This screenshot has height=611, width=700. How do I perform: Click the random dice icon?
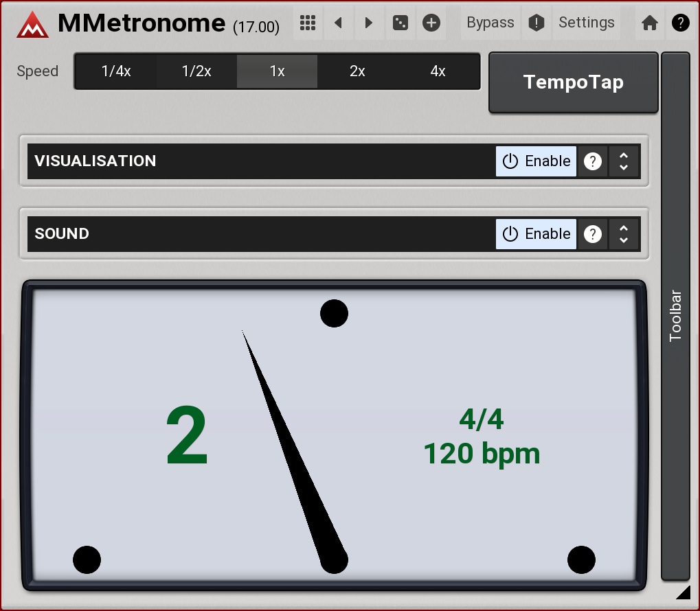400,23
